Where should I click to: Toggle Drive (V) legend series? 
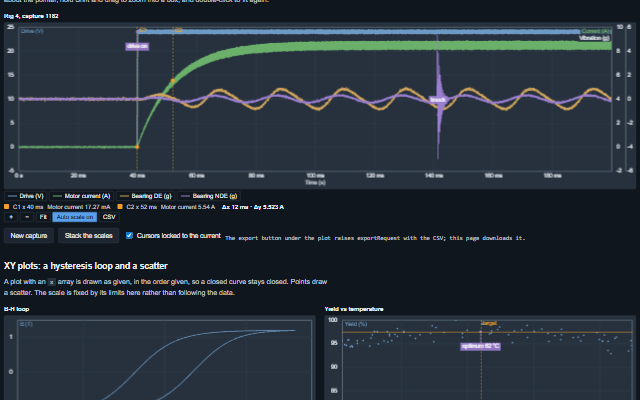click(x=26, y=196)
